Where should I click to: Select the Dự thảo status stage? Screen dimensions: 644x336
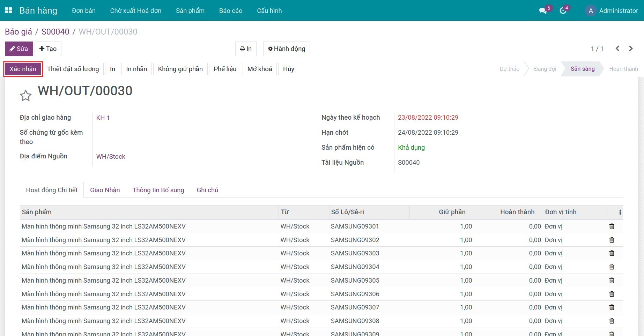coord(510,69)
